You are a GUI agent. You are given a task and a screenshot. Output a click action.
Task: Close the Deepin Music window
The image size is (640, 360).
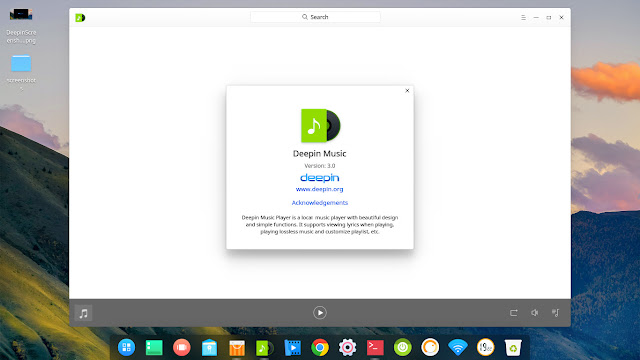point(561,18)
